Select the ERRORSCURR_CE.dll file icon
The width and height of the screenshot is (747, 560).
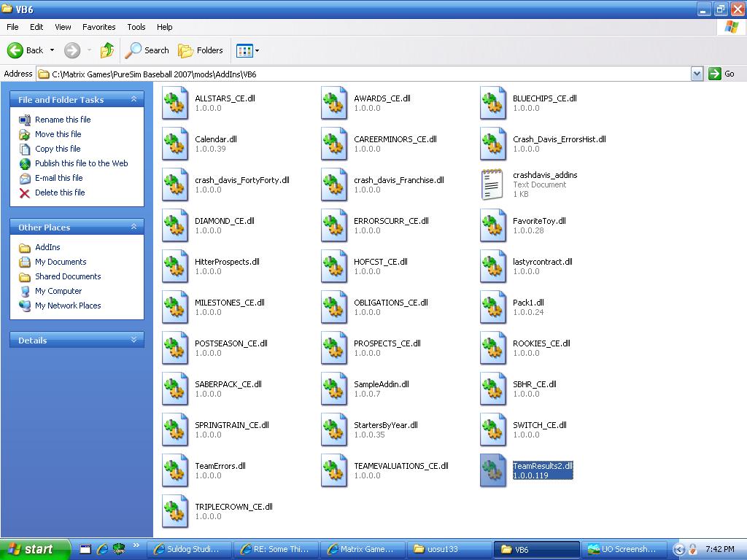click(x=334, y=226)
